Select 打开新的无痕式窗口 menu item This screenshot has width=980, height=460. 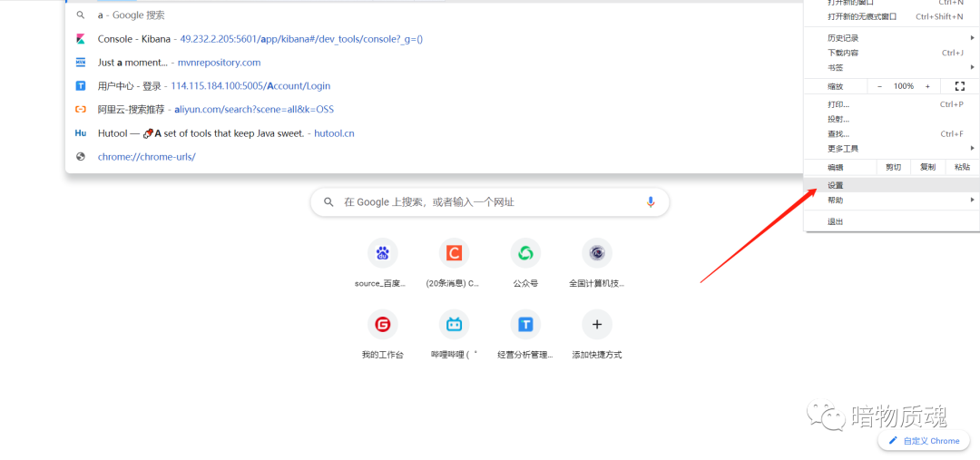coord(892,17)
